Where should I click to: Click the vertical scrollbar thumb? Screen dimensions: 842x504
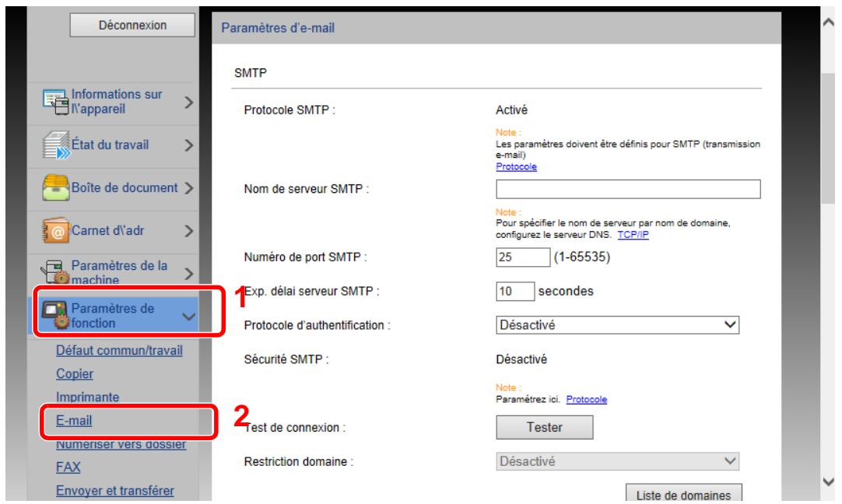[x=829, y=138]
